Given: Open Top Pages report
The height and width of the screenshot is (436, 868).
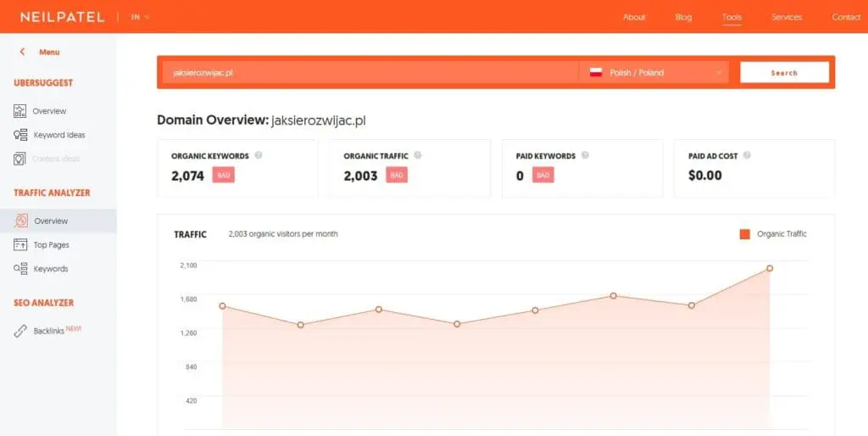Looking at the screenshot, I should pos(51,245).
